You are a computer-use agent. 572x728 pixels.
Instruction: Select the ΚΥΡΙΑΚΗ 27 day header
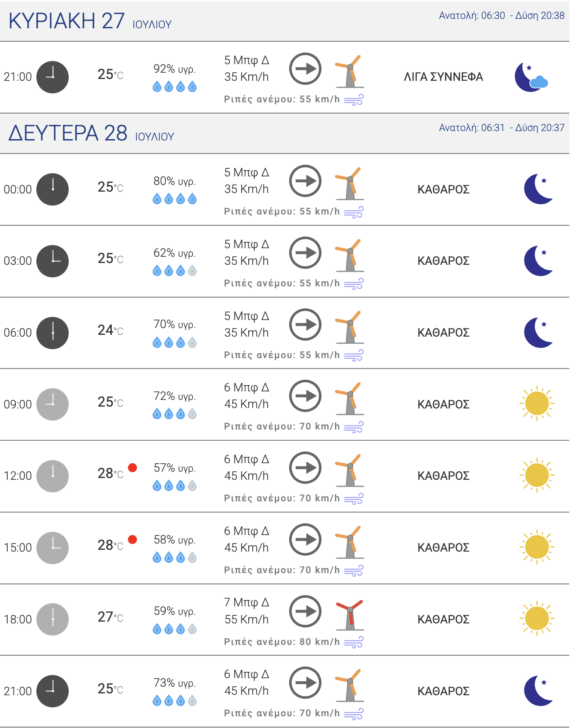pos(90,21)
